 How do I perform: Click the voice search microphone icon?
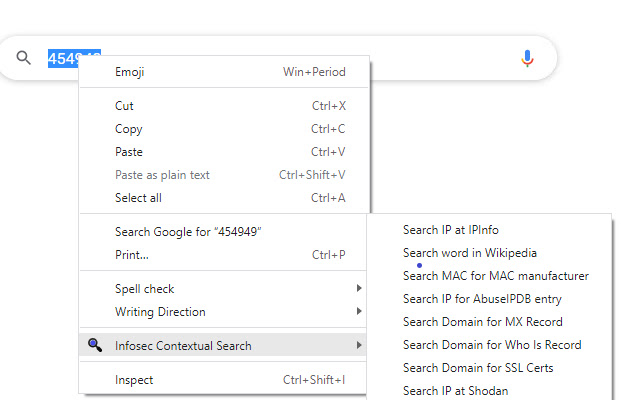(527, 58)
